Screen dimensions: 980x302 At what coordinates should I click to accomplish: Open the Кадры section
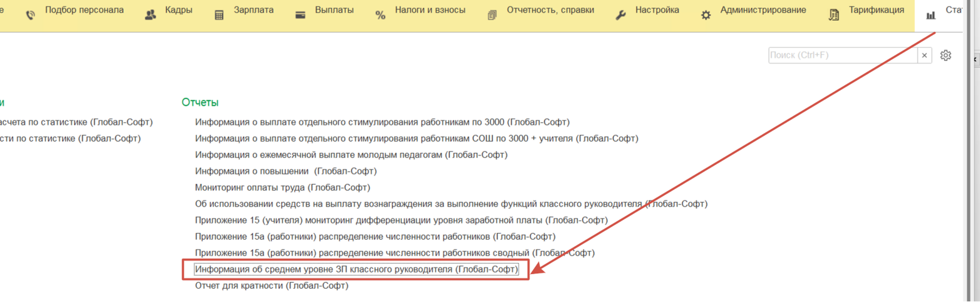(178, 10)
